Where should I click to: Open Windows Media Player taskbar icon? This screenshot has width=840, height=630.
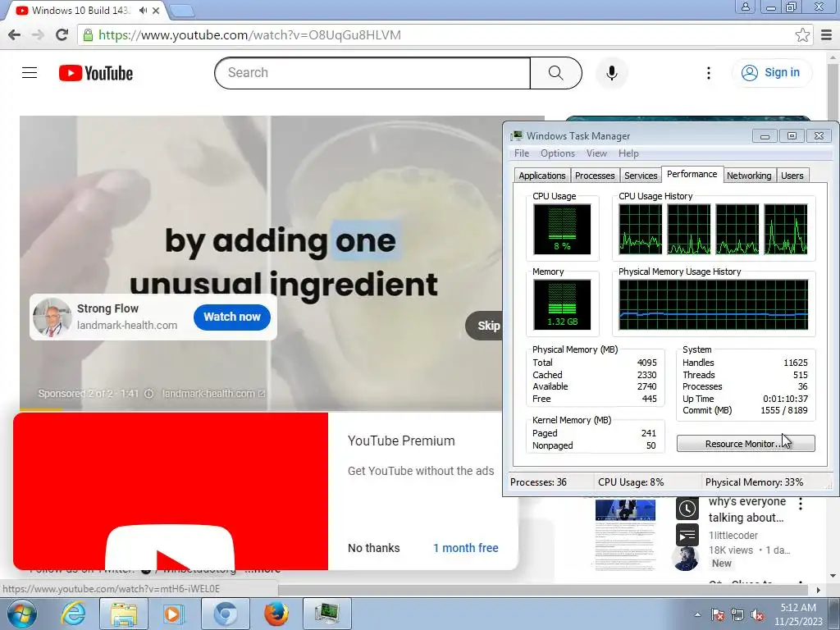172,614
